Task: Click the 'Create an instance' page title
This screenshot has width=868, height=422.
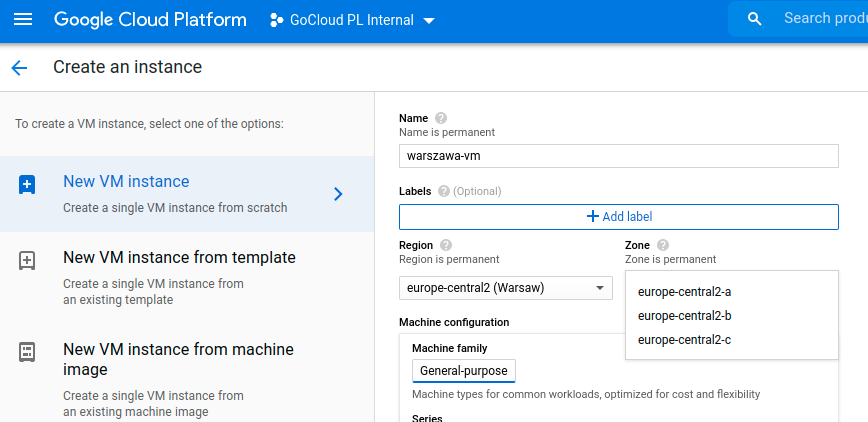Action: pos(127,67)
